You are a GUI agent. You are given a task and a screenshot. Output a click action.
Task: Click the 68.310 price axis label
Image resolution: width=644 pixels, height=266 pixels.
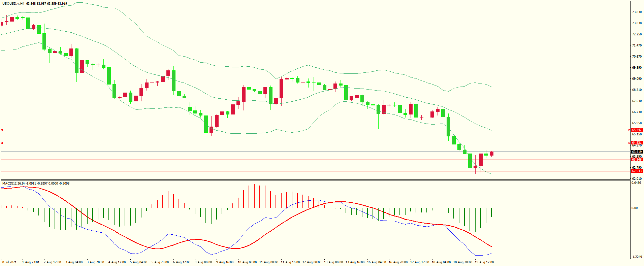click(x=637, y=90)
